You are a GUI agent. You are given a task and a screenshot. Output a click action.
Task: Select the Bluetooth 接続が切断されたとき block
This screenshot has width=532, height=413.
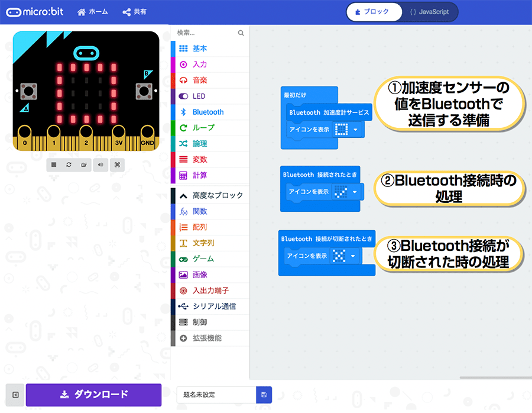[x=326, y=239]
